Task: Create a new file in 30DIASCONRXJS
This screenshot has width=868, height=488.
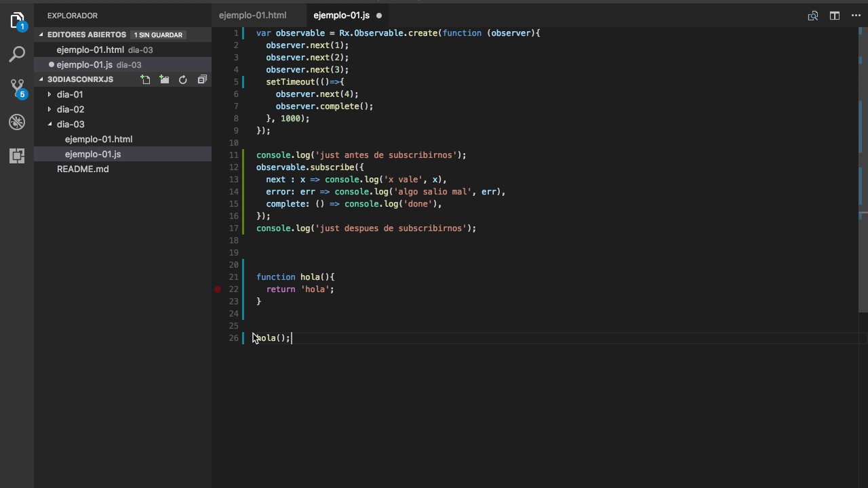Action: pos(145,79)
